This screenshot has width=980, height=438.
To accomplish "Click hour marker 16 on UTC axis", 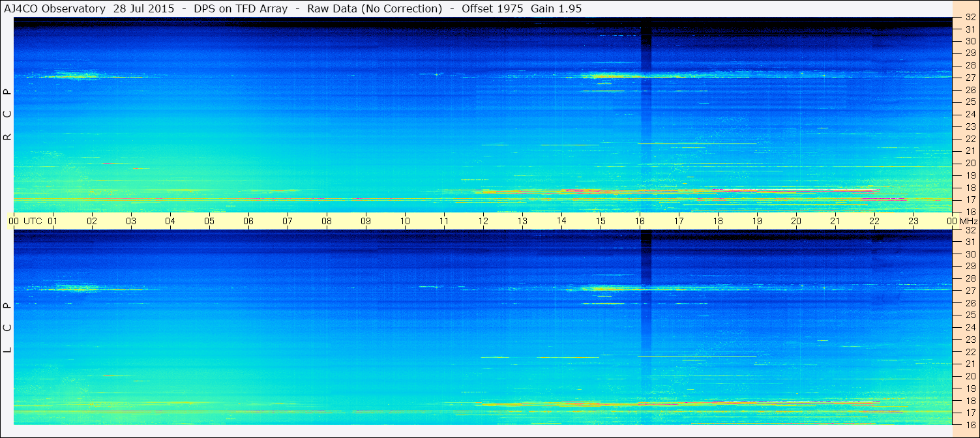I will pos(640,221).
